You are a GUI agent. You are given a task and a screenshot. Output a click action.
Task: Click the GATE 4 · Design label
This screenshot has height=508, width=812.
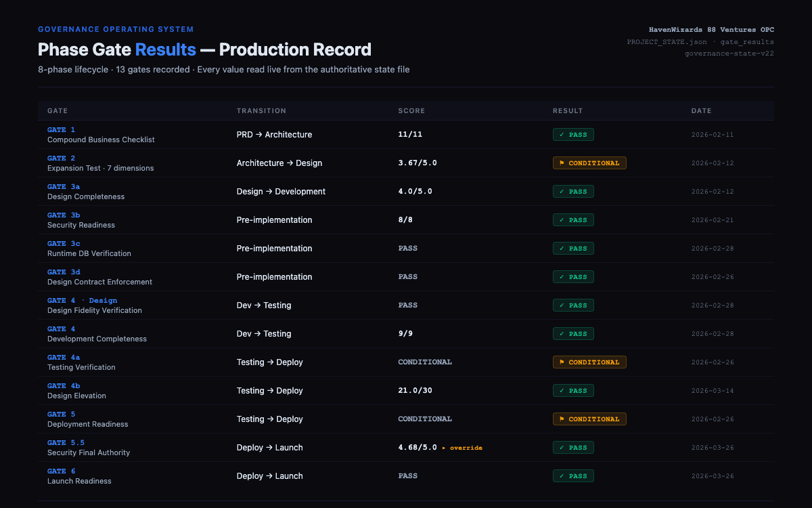coord(82,300)
